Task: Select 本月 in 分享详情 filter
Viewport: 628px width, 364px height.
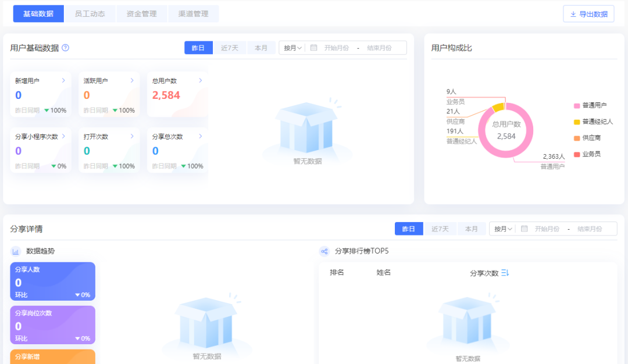Action: (472, 229)
